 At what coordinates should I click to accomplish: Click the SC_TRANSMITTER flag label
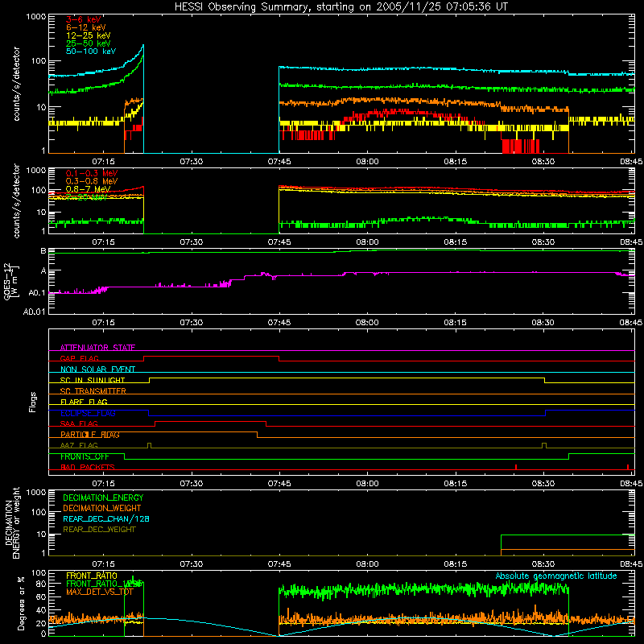(x=93, y=391)
